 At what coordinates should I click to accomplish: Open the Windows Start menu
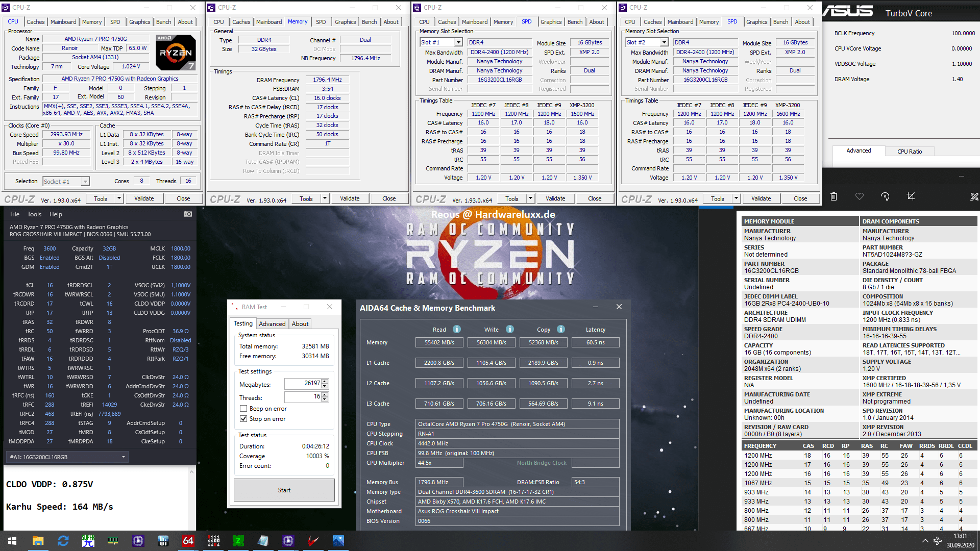click(x=12, y=541)
